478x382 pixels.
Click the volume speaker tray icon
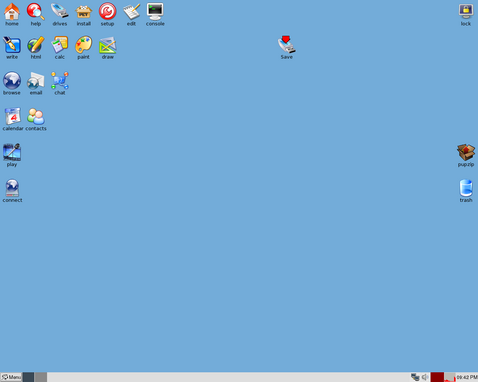(425, 377)
